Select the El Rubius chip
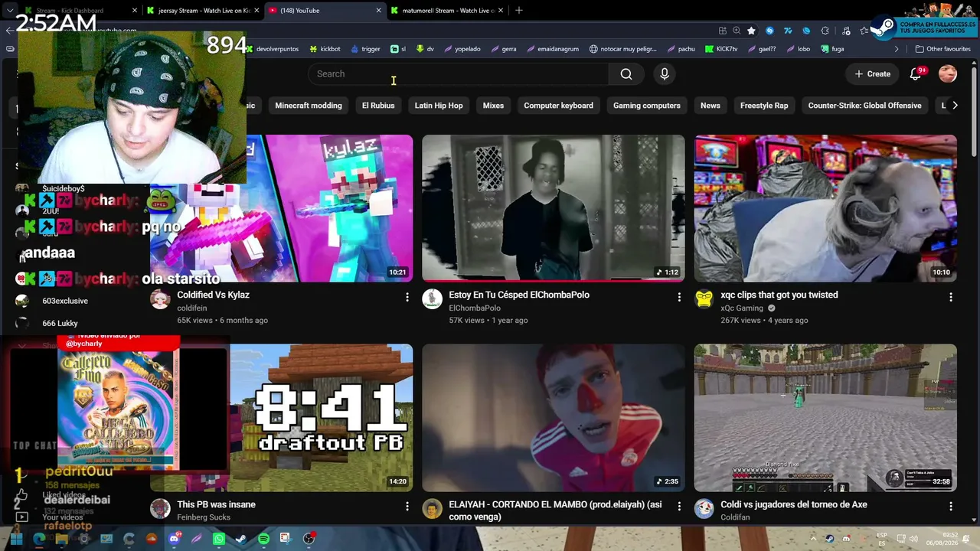 point(378,106)
